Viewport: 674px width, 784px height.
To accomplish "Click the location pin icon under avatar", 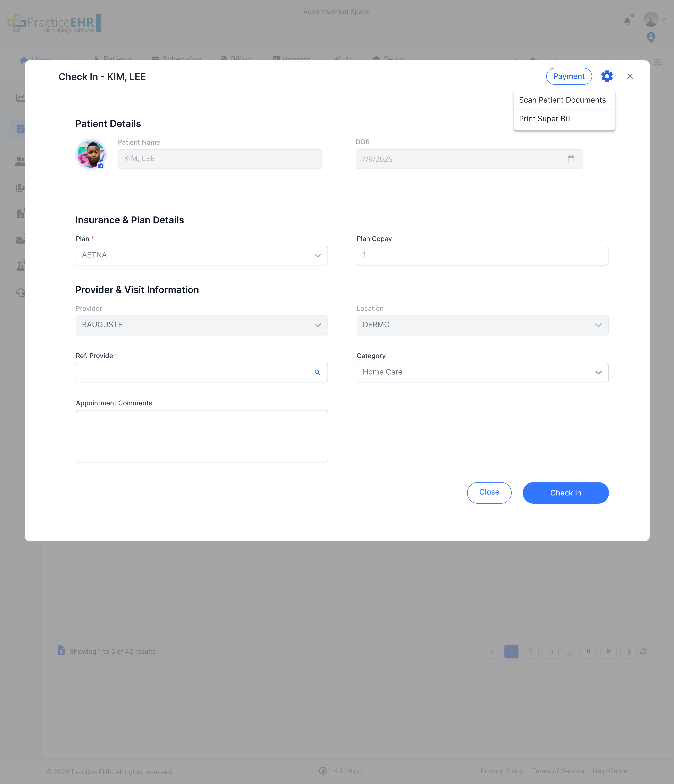I will [x=651, y=37].
